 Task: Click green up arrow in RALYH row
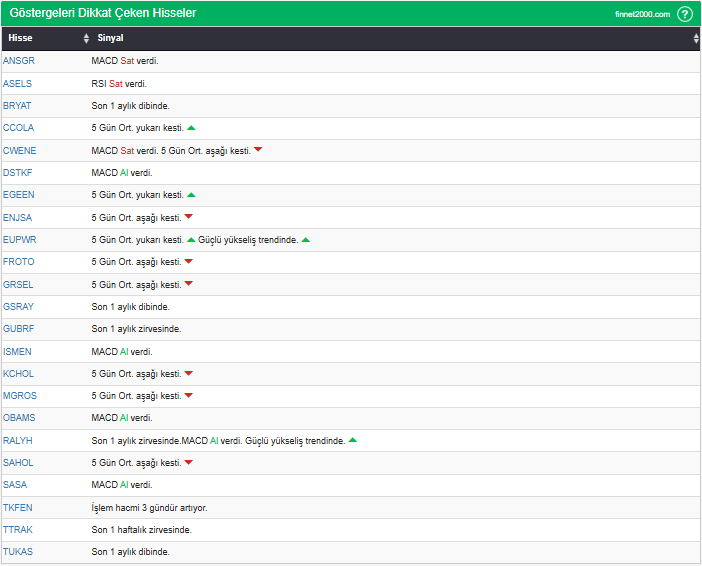(x=353, y=440)
